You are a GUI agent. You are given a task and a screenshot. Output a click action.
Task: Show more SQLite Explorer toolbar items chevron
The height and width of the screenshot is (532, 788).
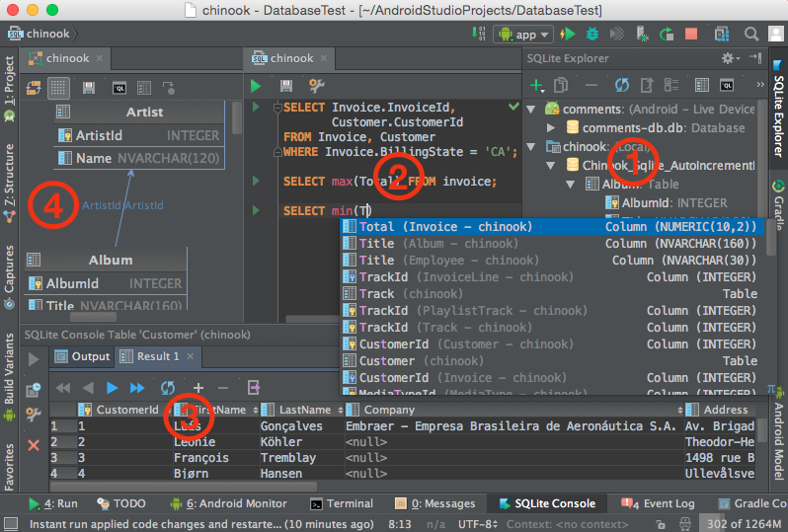760,85
